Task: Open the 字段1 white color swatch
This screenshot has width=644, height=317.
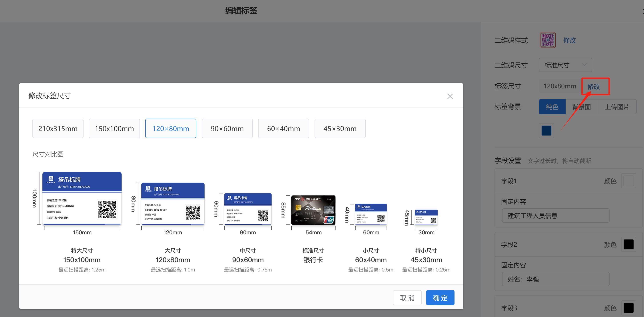Action: click(628, 181)
